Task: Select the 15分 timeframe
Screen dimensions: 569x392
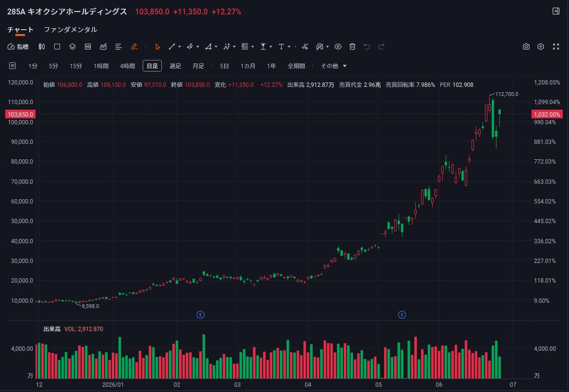Action: [76, 66]
